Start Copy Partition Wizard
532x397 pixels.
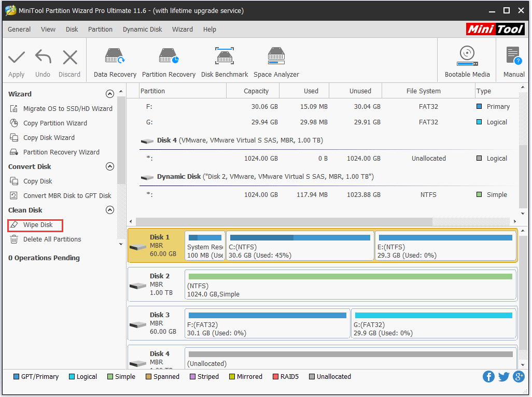click(55, 123)
